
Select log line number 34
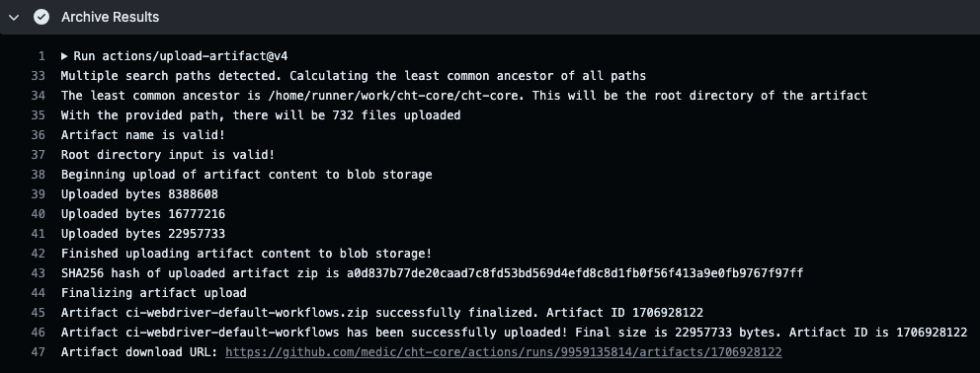[39, 96]
